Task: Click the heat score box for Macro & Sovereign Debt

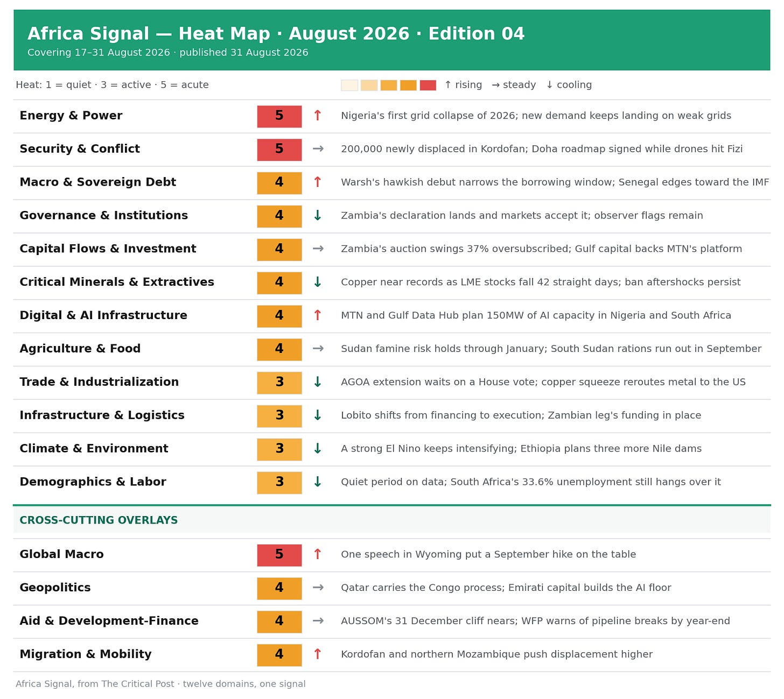Action: (x=279, y=183)
